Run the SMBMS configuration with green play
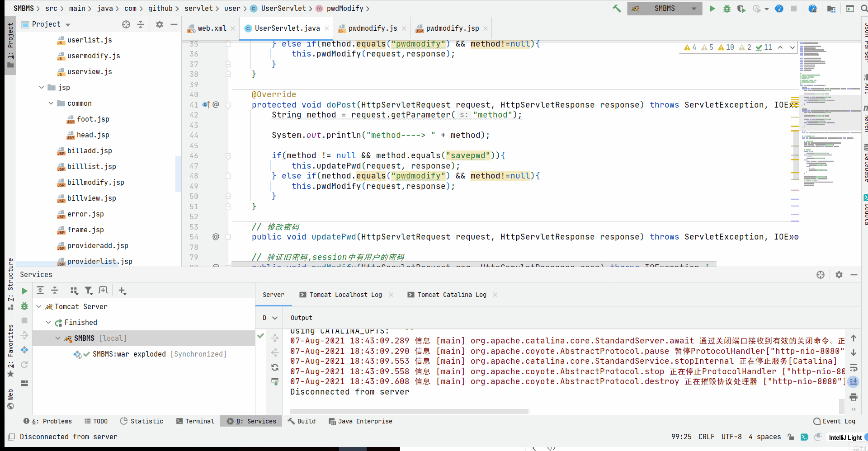Viewport: 868px width, 451px height. (x=712, y=9)
